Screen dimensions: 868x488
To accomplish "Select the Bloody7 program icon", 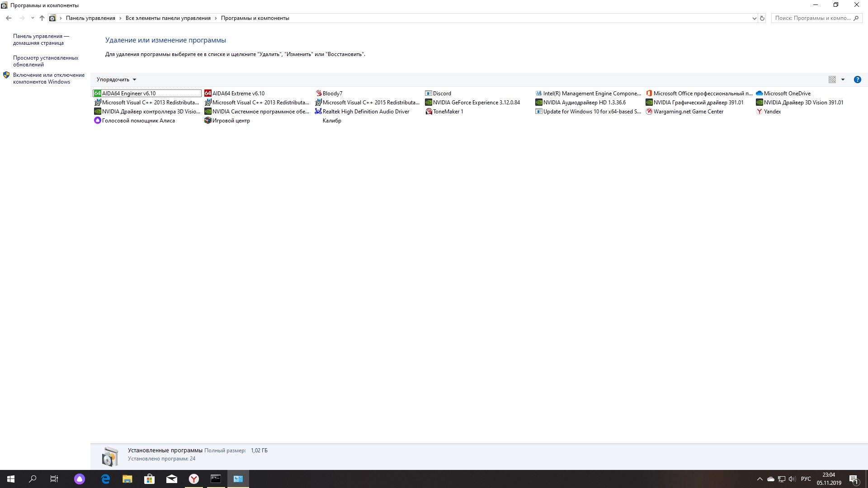I will pyautogui.click(x=318, y=94).
